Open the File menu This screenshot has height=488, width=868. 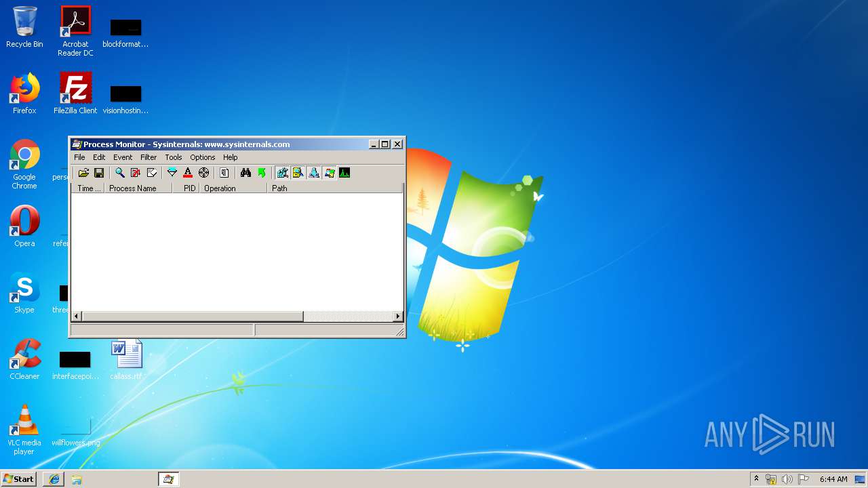(79, 157)
